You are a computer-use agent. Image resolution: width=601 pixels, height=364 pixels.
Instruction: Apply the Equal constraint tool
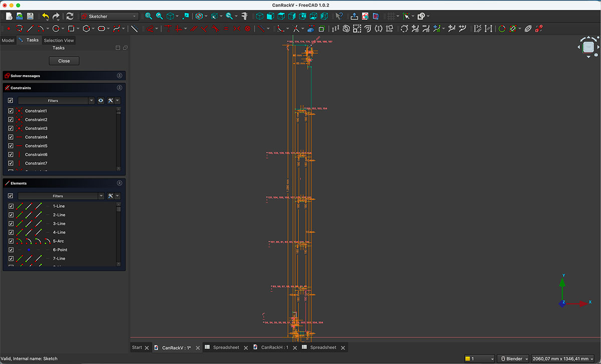(x=226, y=29)
